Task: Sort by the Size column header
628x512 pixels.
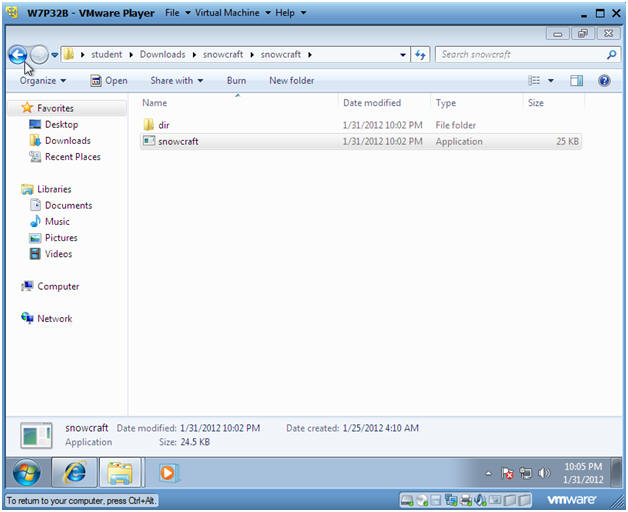Action: click(535, 103)
